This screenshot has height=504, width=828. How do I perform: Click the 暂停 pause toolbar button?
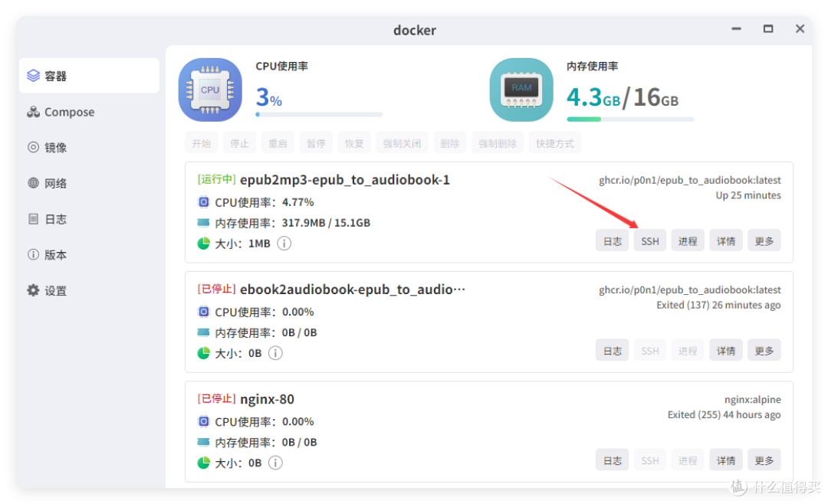coord(316,143)
